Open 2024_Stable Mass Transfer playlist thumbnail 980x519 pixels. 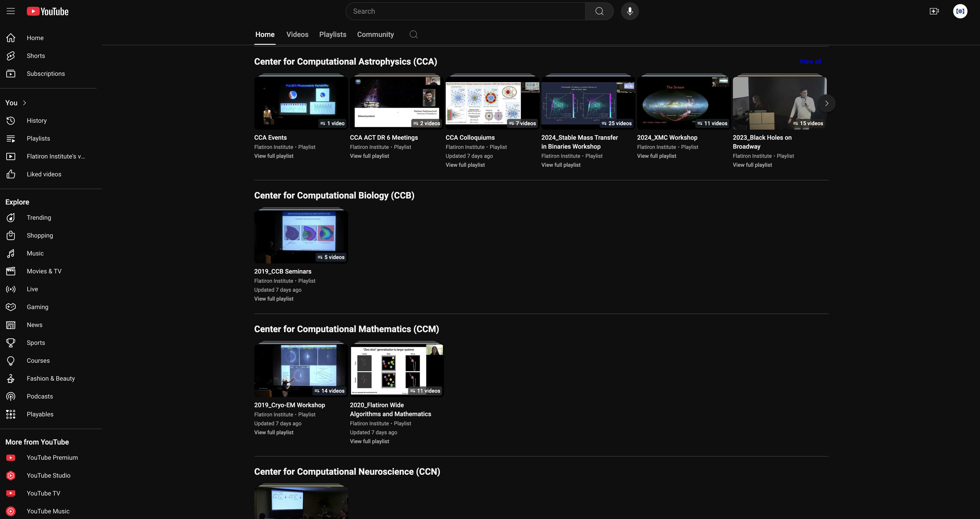coord(588,103)
